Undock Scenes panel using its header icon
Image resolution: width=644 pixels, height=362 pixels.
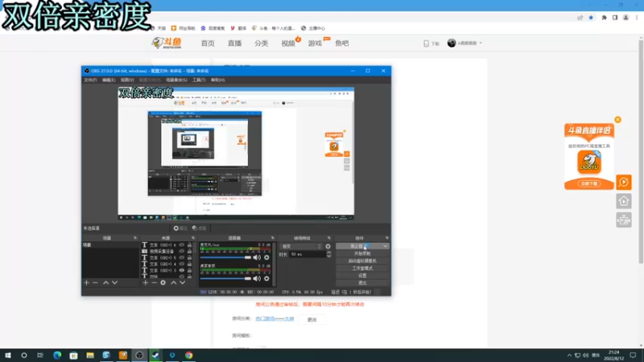[135, 238]
